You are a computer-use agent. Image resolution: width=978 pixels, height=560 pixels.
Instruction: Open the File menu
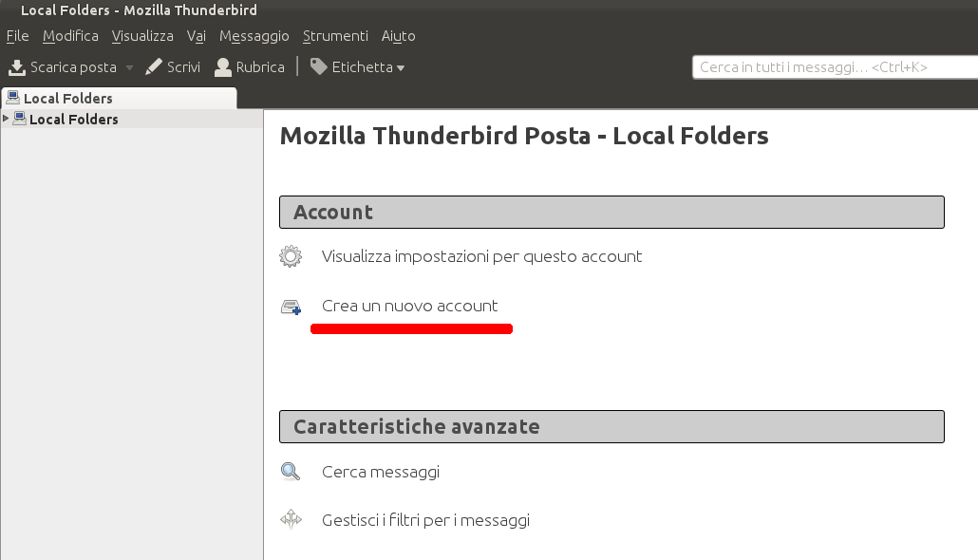(x=17, y=36)
